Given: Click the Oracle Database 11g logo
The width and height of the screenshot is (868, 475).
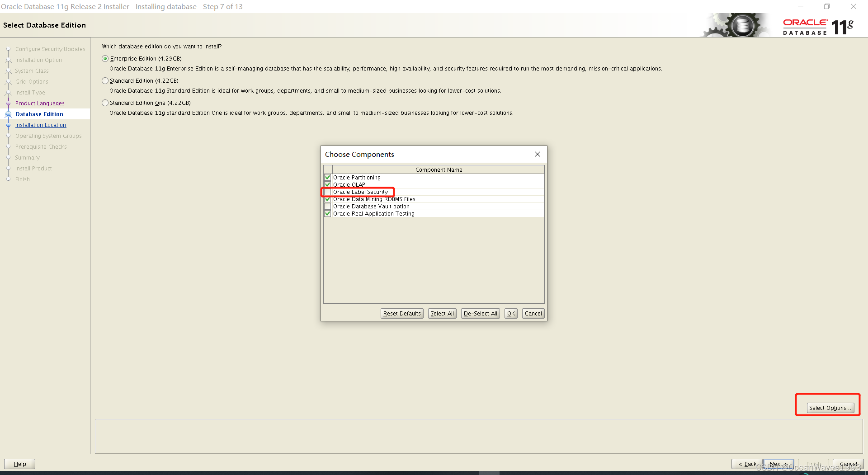Looking at the screenshot, I should [818, 27].
